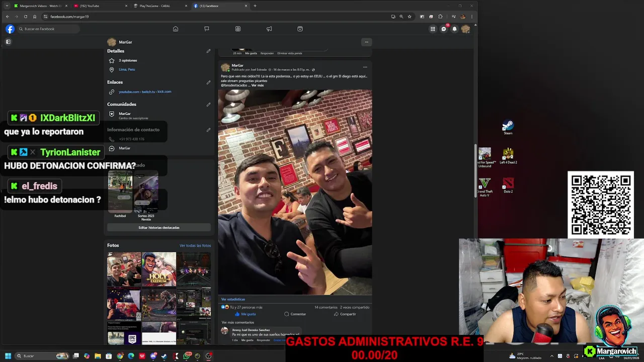Open a new browser tab with plus
644x362 pixels.
coord(255,6)
